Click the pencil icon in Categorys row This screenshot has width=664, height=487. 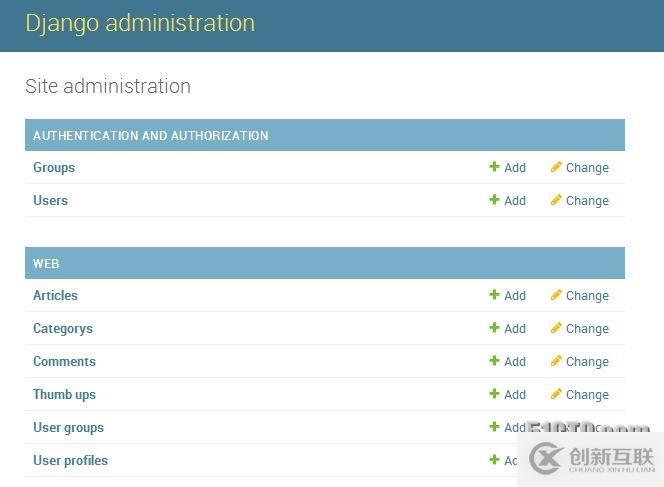click(556, 328)
